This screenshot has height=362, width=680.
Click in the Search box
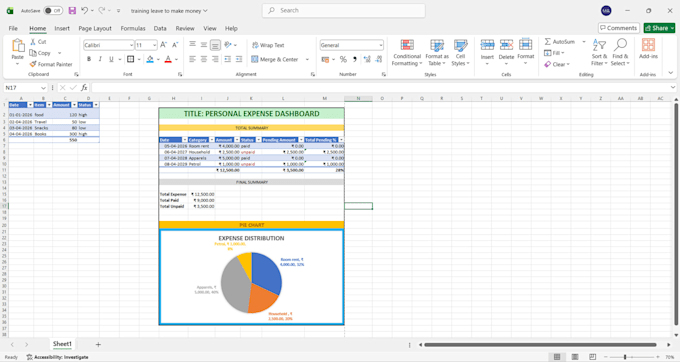tap(343, 10)
